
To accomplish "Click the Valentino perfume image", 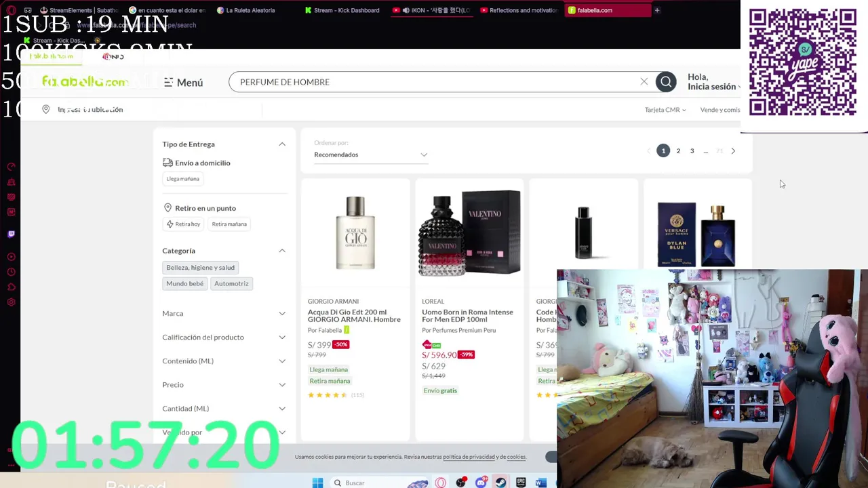I will coord(469,233).
